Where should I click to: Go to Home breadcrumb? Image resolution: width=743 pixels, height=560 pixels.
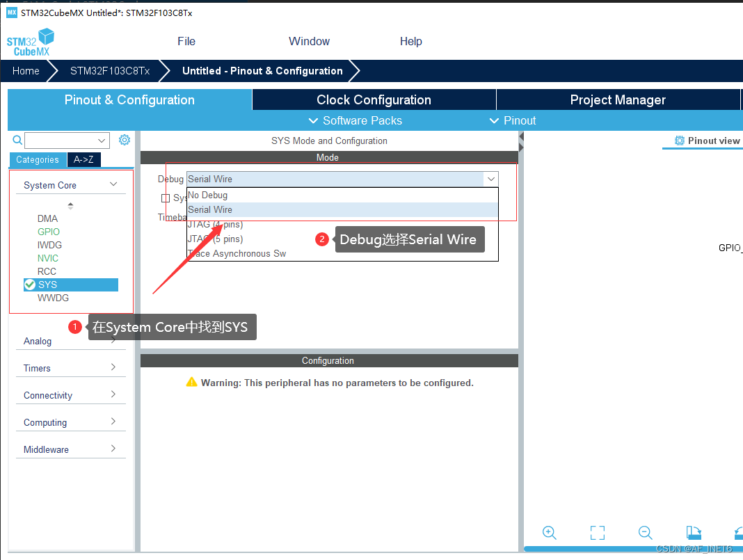pyautogui.click(x=26, y=71)
